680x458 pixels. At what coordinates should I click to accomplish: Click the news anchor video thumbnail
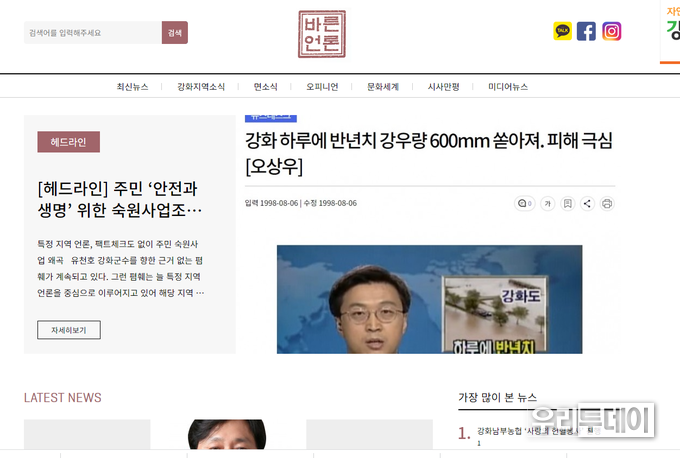coord(429,299)
